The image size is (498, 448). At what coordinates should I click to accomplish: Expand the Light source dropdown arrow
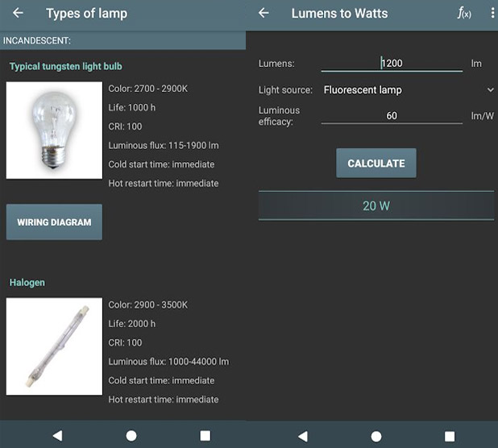coord(490,90)
